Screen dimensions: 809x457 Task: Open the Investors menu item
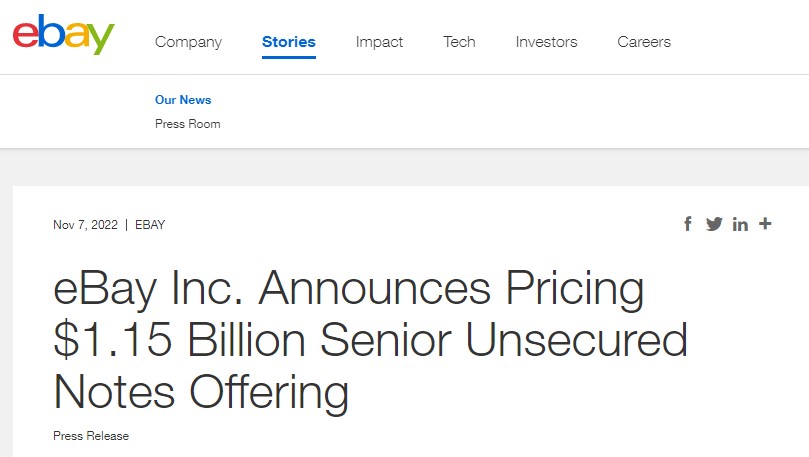[546, 42]
